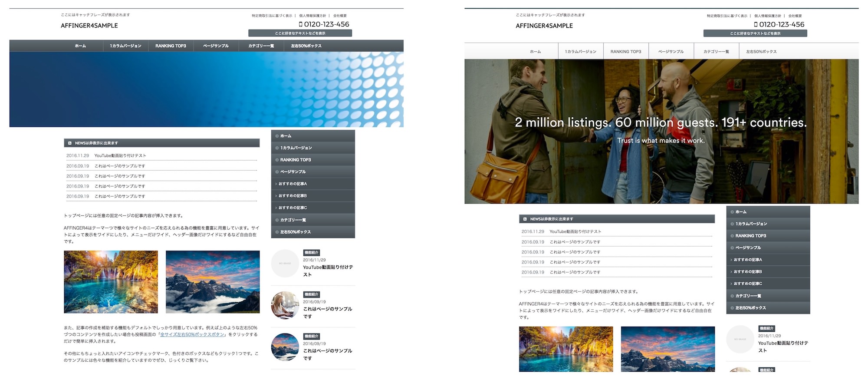Screen dimensions: 868x383
Task: Open ページサンプル in the dark navigation bar
Action: click(x=216, y=46)
